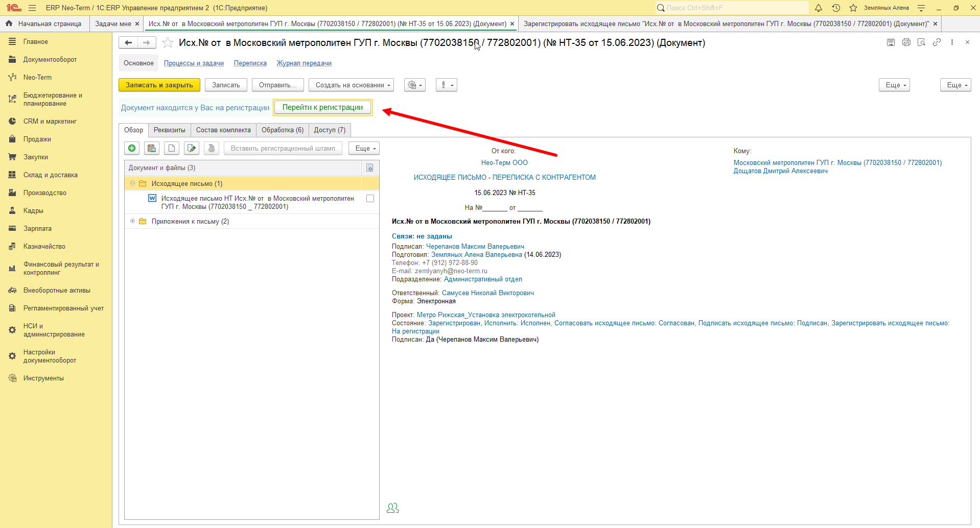
Task: Open the Обработка (6) tab
Action: tap(283, 130)
